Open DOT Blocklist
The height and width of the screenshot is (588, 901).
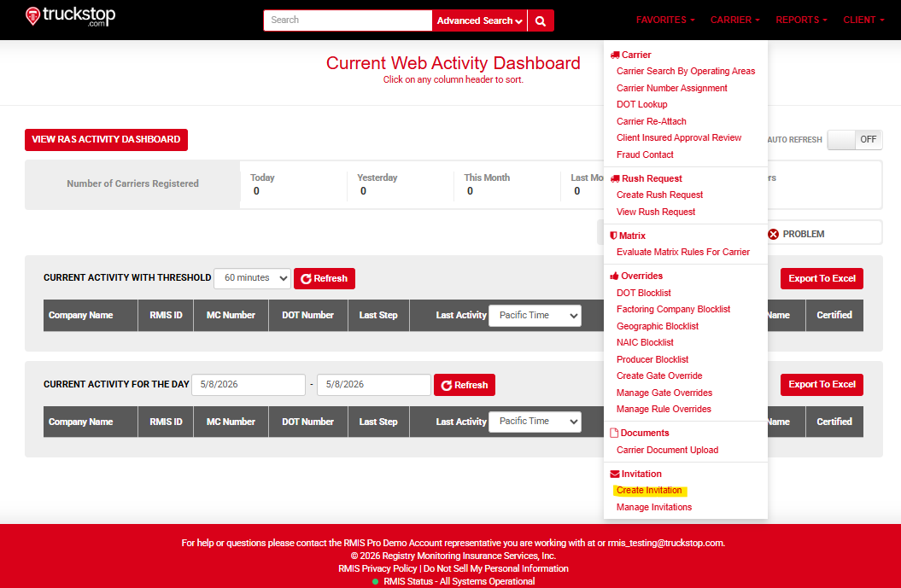(644, 293)
